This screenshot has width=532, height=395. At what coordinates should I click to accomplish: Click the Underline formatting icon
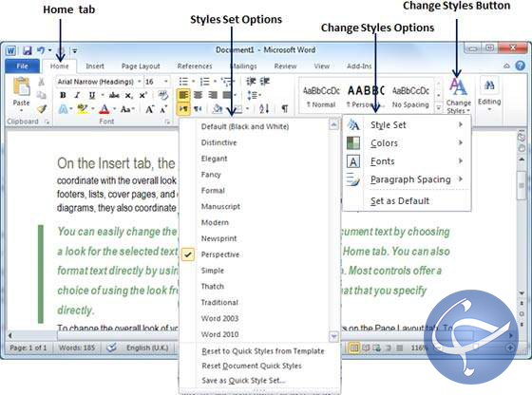[91, 95]
